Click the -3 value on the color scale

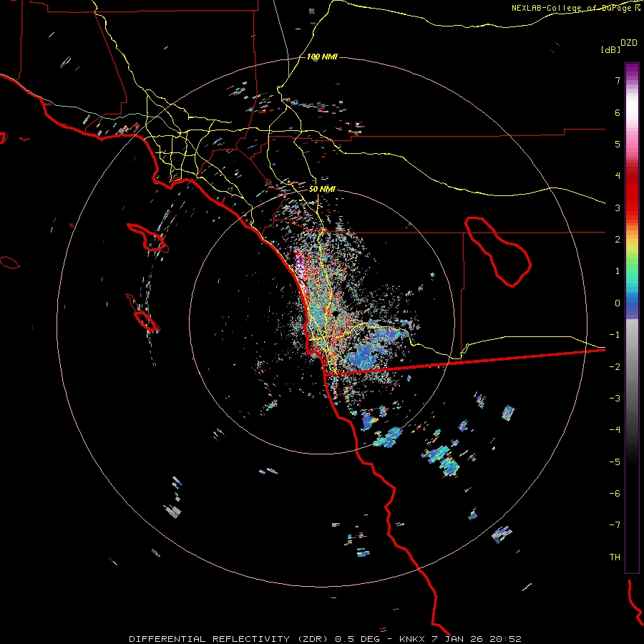(x=615, y=399)
